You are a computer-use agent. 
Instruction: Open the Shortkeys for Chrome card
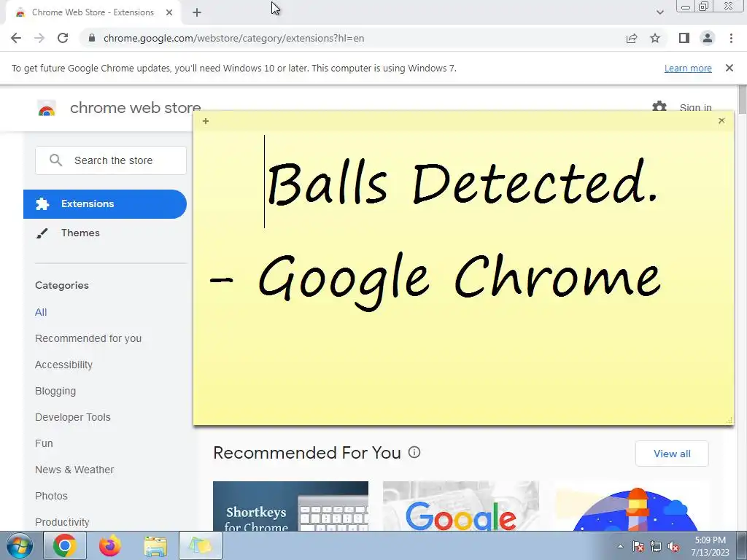coord(290,506)
